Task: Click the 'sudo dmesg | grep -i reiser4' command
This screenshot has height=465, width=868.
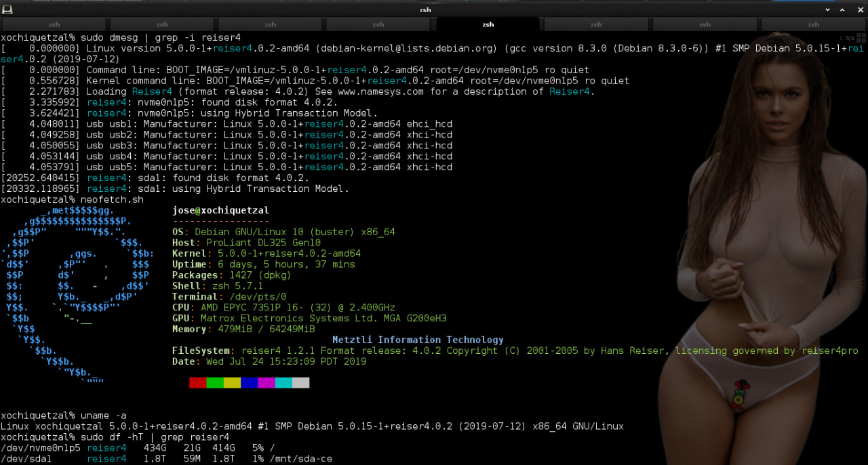Action: 160,37
